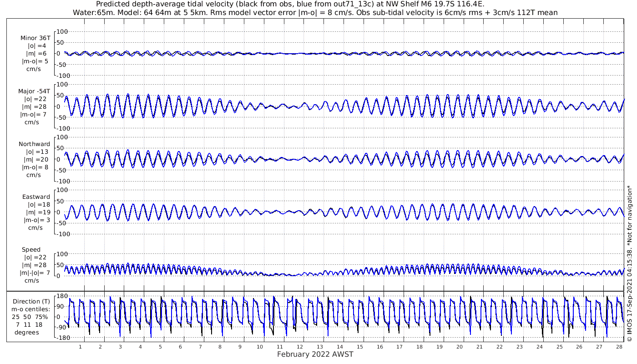Click '|m| =28' under Speed
The image size is (637, 364).
pyautogui.click(x=35, y=265)
